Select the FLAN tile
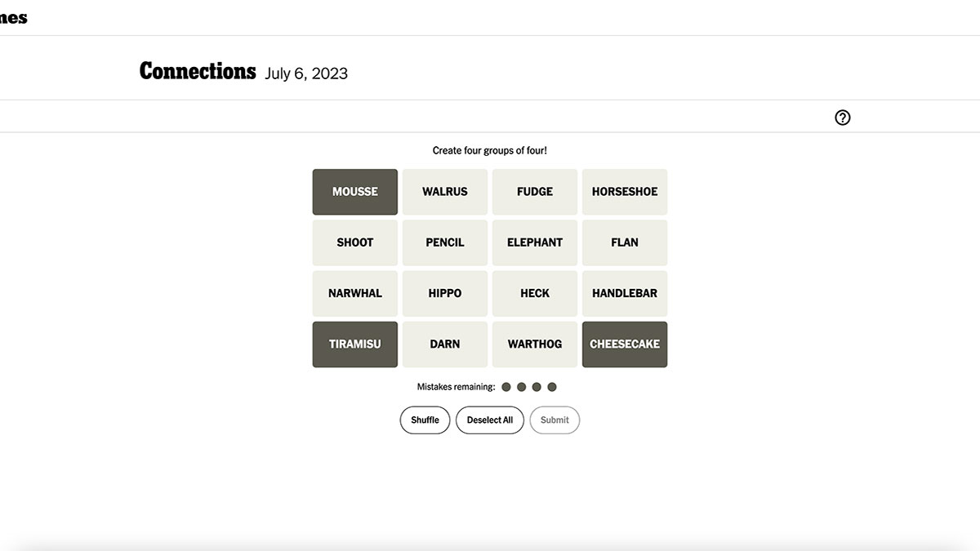 pyautogui.click(x=625, y=242)
